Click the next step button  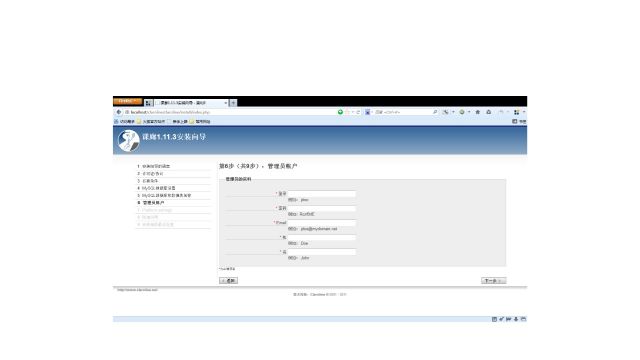coord(493,281)
